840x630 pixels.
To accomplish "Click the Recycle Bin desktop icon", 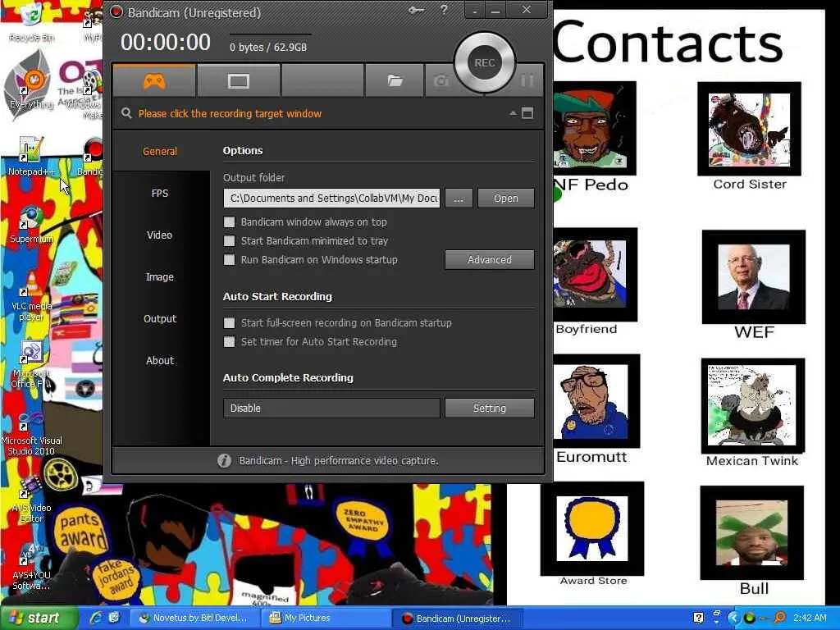I will pyautogui.click(x=32, y=21).
